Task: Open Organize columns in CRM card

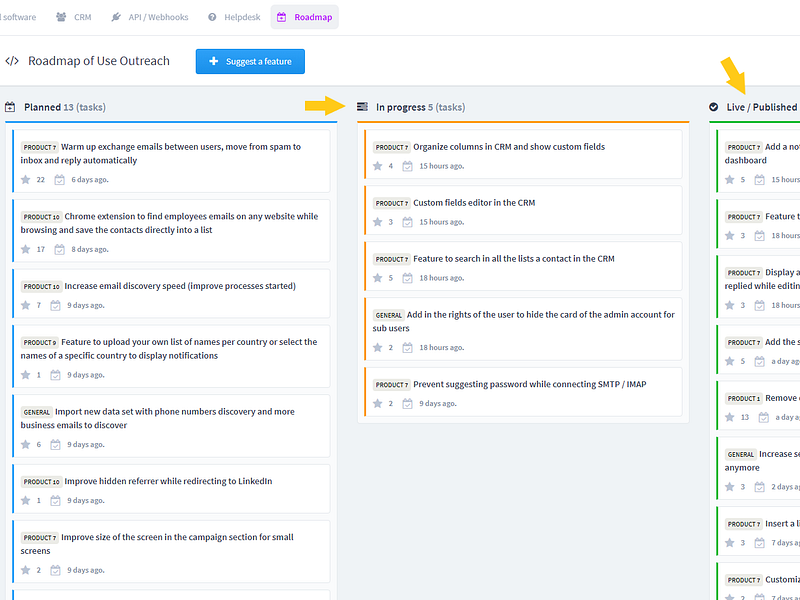Action: [x=523, y=154]
